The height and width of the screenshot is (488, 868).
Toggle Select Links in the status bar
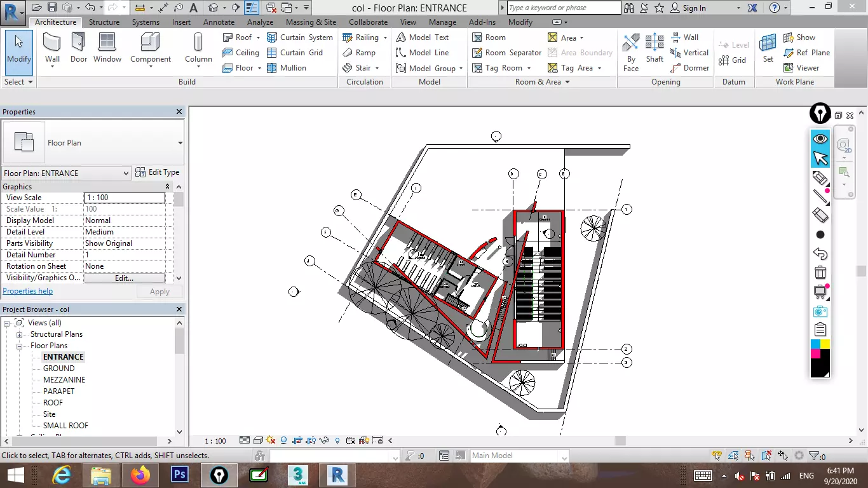[x=717, y=456]
